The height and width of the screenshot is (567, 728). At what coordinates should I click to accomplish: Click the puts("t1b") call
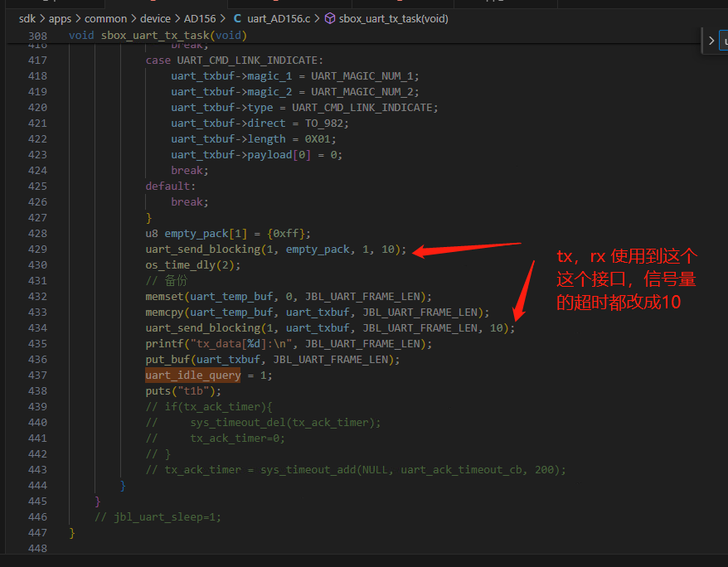click(183, 391)
